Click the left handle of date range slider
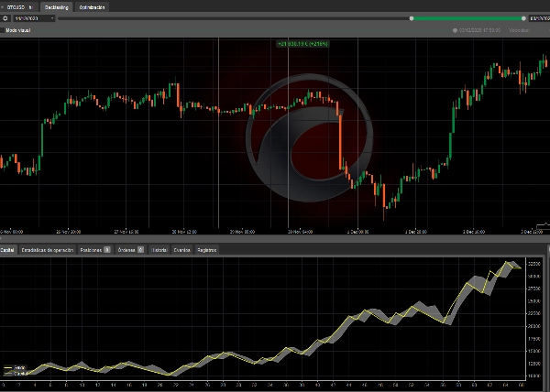The width and height of the screenshot is (550, 392). [412, 17]
